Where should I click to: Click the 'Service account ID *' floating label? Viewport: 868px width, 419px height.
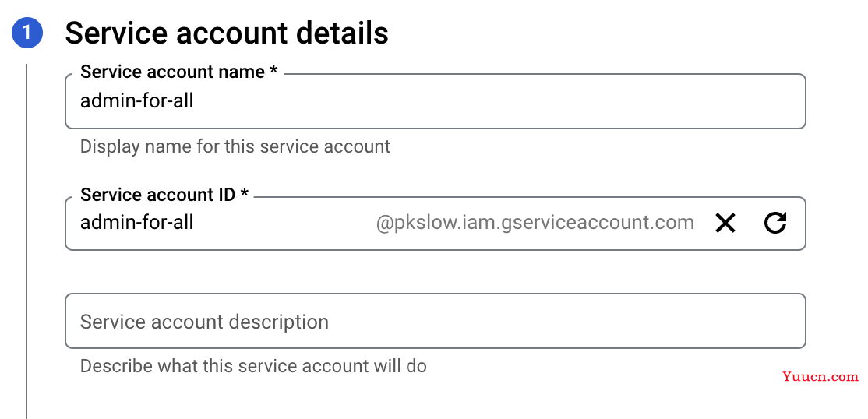click(x=164, y=195)
